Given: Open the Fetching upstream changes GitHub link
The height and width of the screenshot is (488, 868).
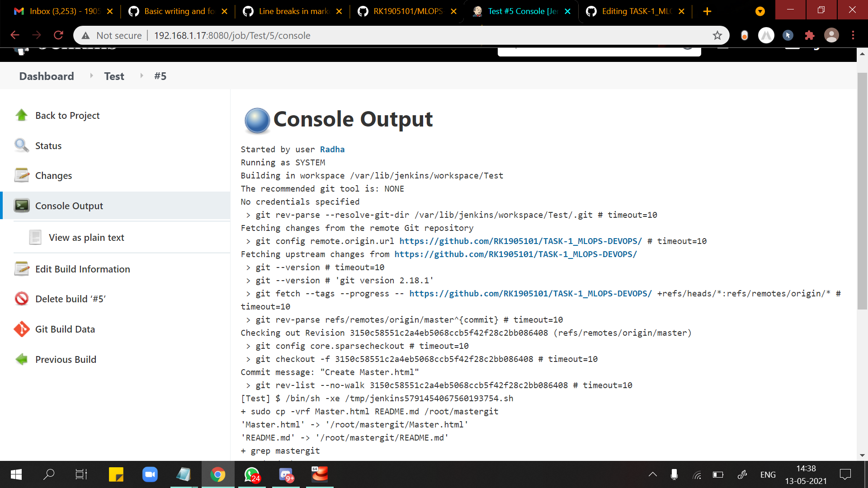Looking at the screenshot, I should point(515,254).
